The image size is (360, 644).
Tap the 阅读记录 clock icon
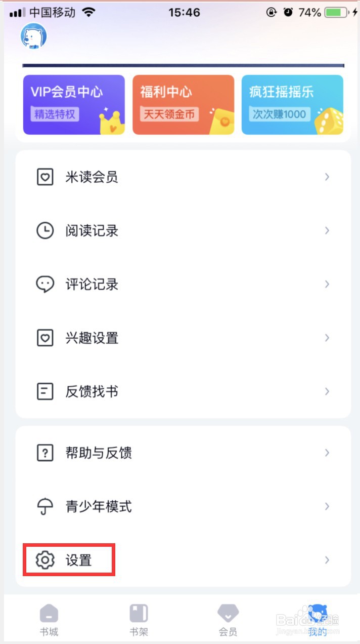(x=45, y=231)
